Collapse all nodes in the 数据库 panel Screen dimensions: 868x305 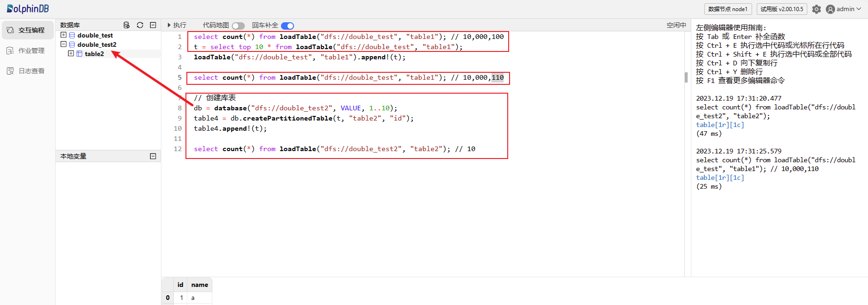click(x=153, y=25)
